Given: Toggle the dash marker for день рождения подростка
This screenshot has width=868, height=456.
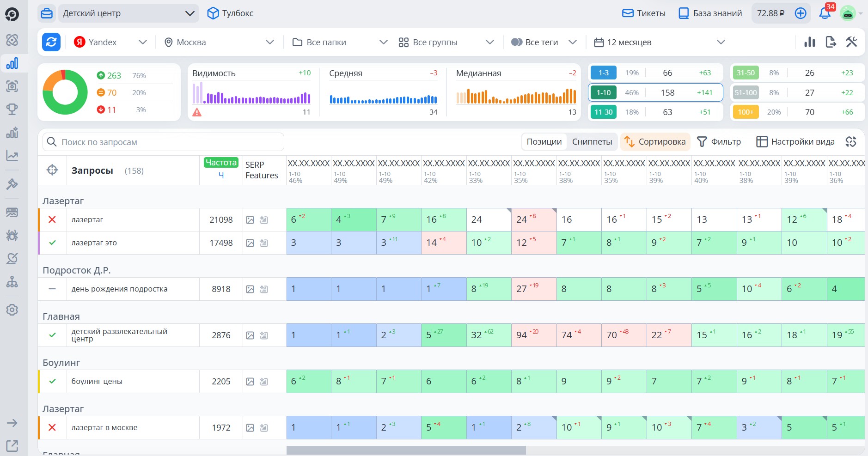Looking at the screenshot, I should point(52,289).
